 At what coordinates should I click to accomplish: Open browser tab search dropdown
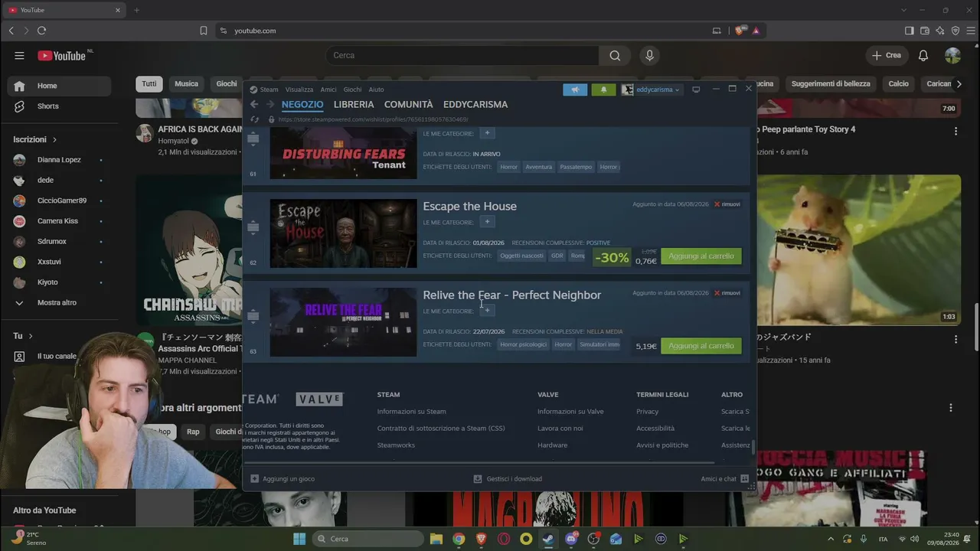(x=904, y=10)
